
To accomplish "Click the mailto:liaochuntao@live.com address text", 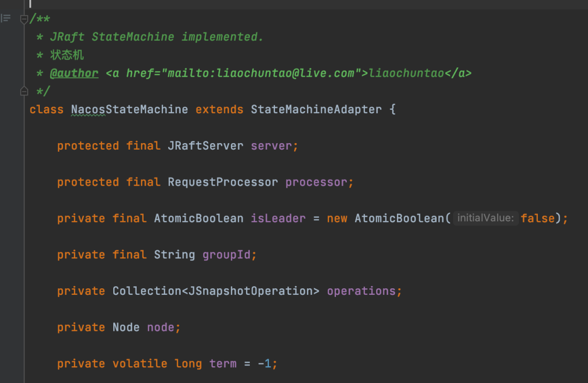I will pos(261,73).
